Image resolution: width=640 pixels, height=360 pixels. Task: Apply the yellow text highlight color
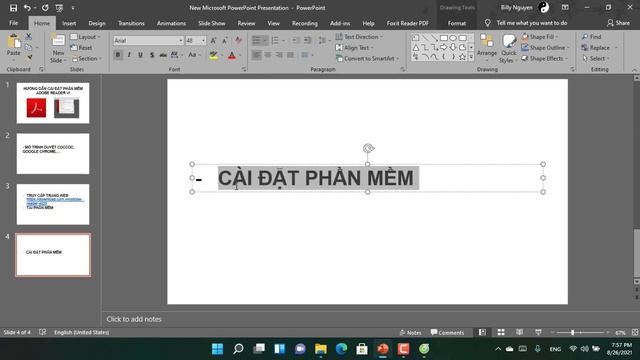(213, 55)
